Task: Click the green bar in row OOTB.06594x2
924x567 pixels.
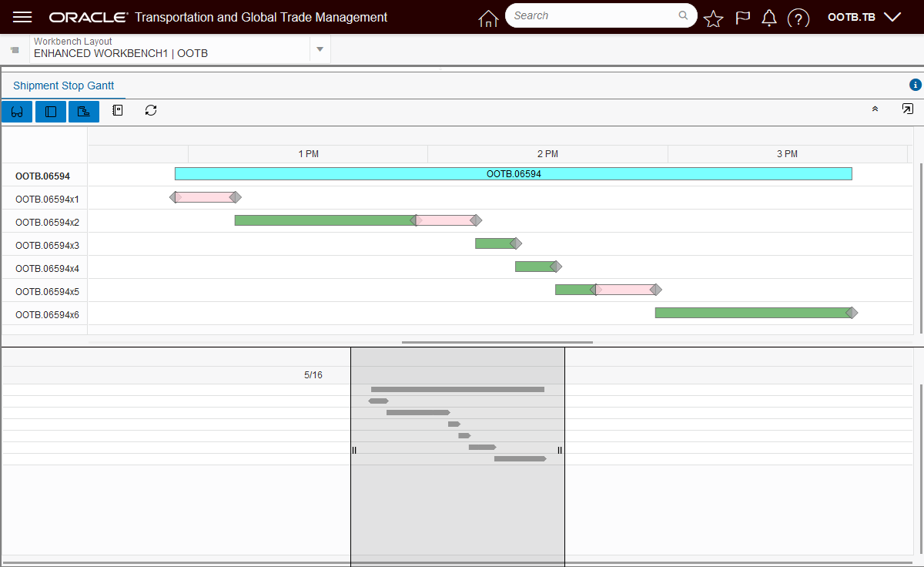Action: pyautogui.click(x=325, y=220)
